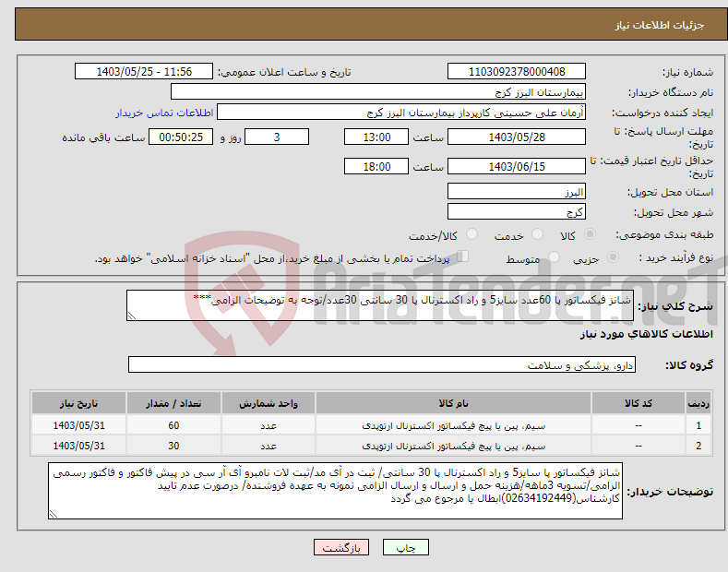Click the unit عدد cell in row 2
The height and width of the screenshot is (572, 728).
(x=269, y=446)
